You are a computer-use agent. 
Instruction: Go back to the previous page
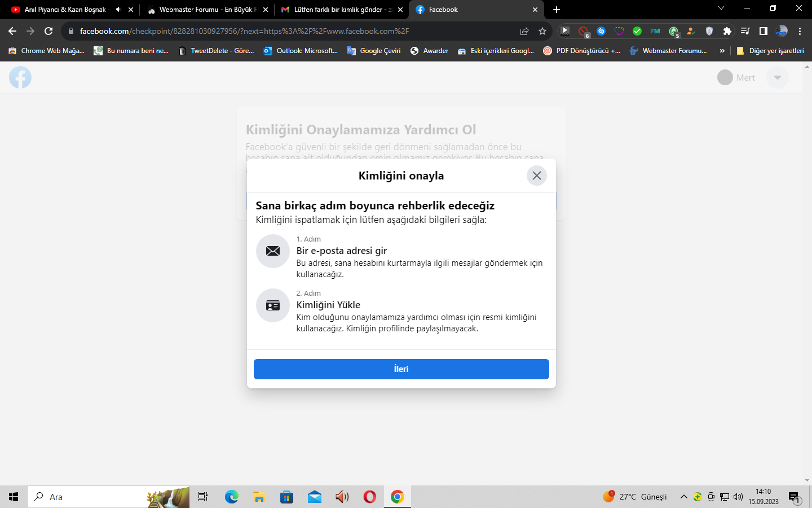[x=12, y=31]
